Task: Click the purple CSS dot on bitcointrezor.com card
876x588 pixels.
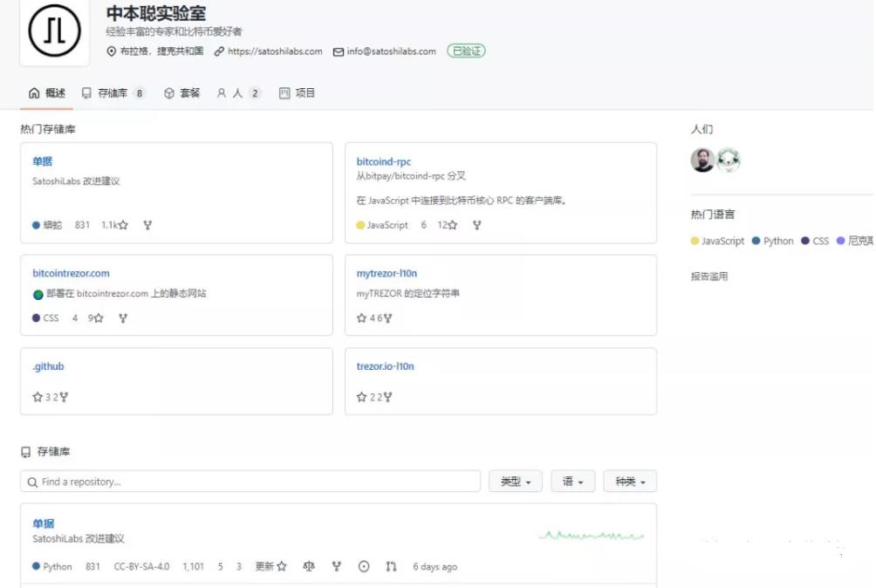Action: coord(37,318)
